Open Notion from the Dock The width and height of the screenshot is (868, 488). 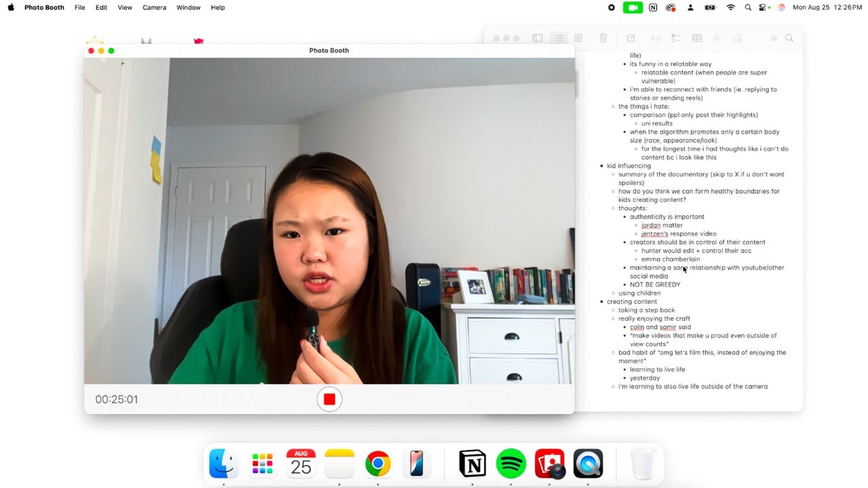(473, 464)
